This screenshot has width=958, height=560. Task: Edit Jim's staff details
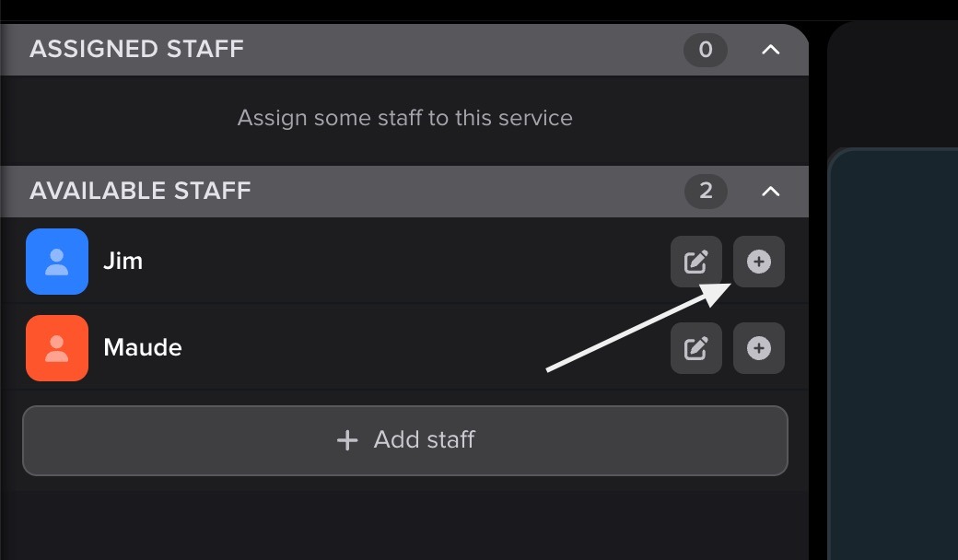tap(695, 262)
